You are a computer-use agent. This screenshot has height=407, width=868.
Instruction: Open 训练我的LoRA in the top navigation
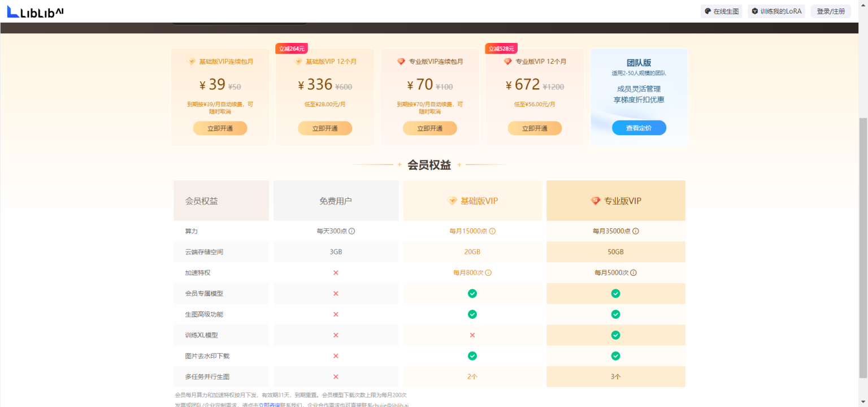776,11
